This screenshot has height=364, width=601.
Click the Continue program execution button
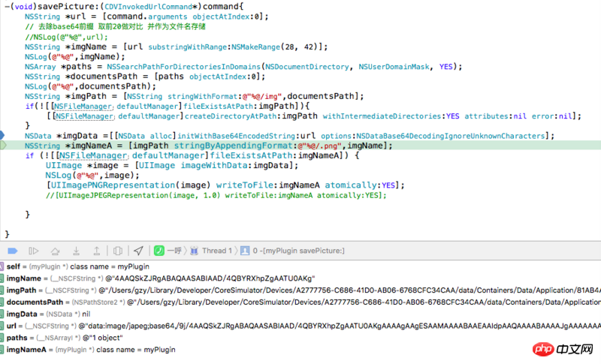[x=34, y=251]
